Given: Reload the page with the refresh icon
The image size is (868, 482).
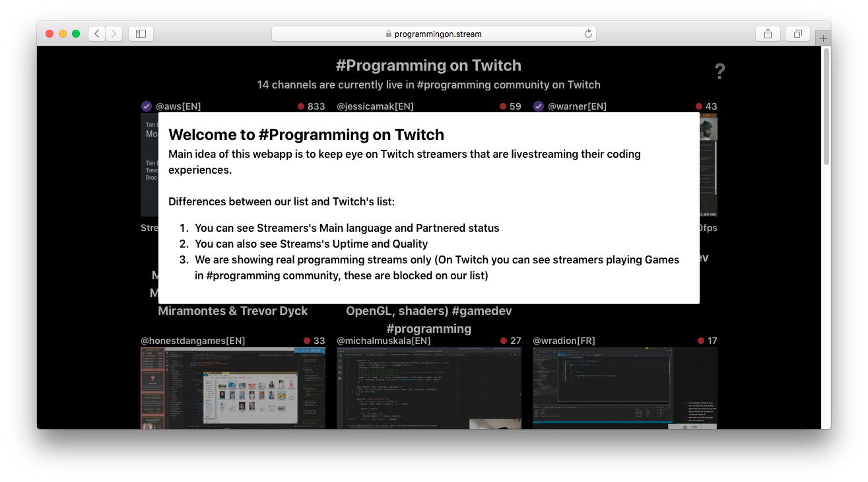Looking at the screenshot, I should (x=587, y=34).
